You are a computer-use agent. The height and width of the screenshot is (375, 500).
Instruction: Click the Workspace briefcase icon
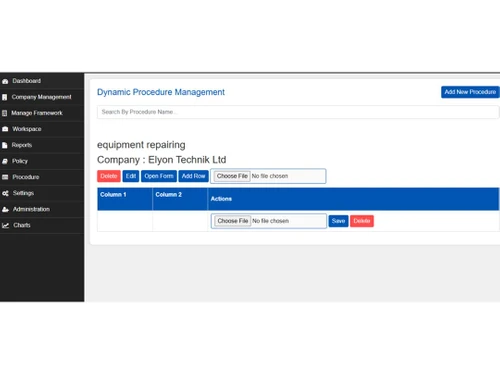click(x=5, y=129)
